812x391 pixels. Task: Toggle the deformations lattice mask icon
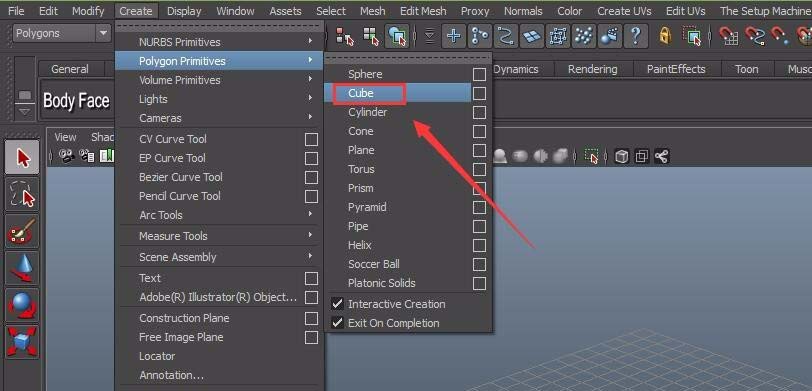coord(558,36)
